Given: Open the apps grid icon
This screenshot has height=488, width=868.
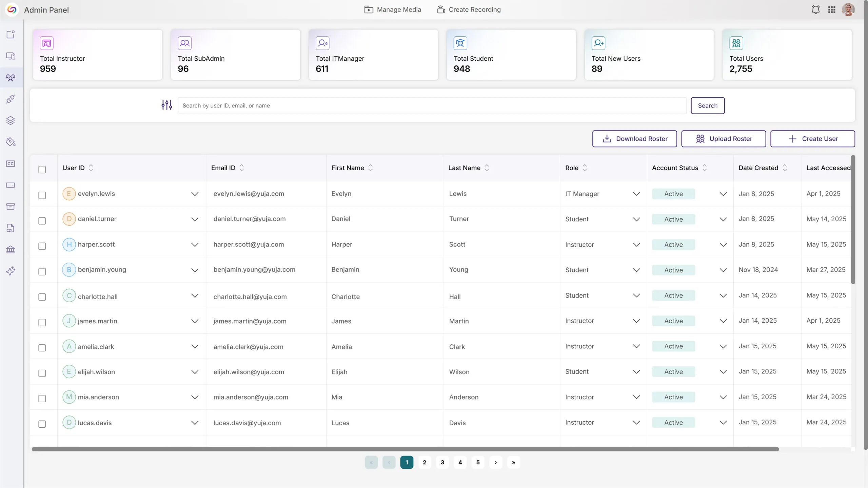Looking at the screenshot, I should (831, 9).
